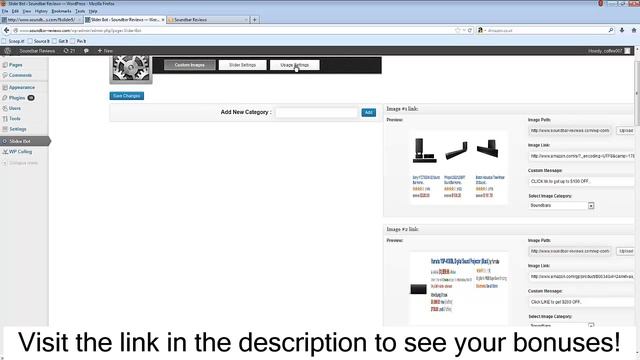Viewport: 640px width, 360px height.
Task: Click the Pin It bookmarklet
Action: pyautogui.click(x=78, y=41)
